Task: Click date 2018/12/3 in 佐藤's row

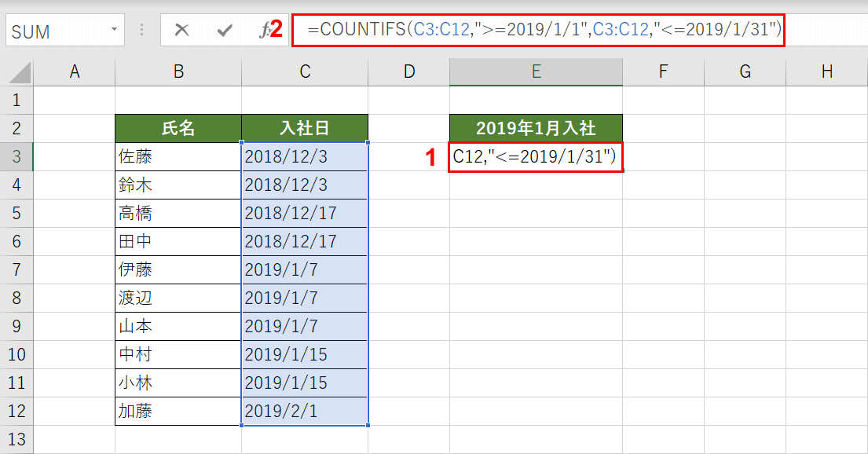Action: [305, 156]
